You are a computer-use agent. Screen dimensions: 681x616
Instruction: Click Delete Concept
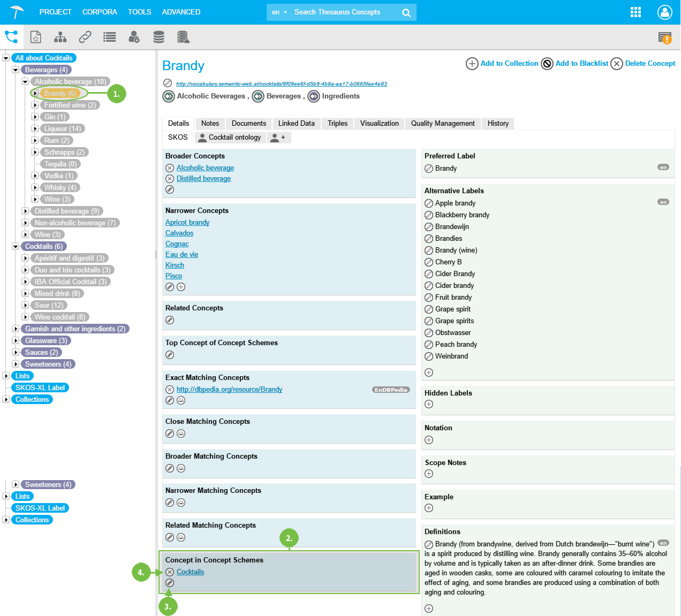coord(649,64)
